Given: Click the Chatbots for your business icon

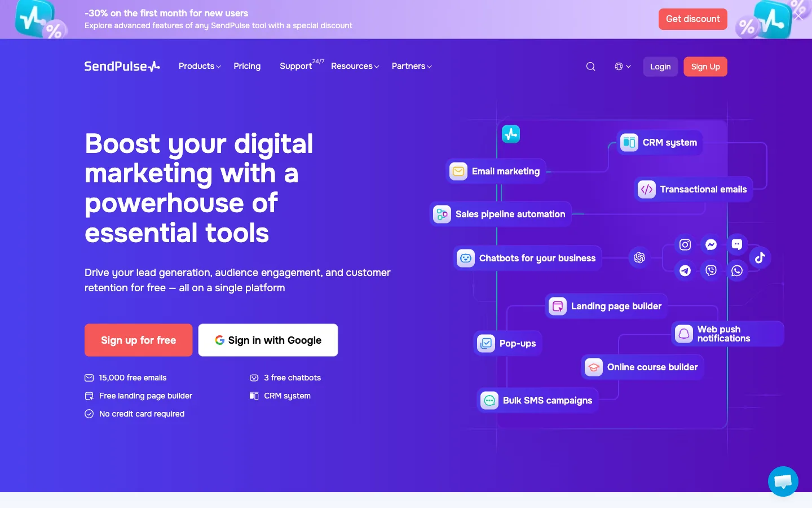Looking at the screenshot, I should point(466,259).
